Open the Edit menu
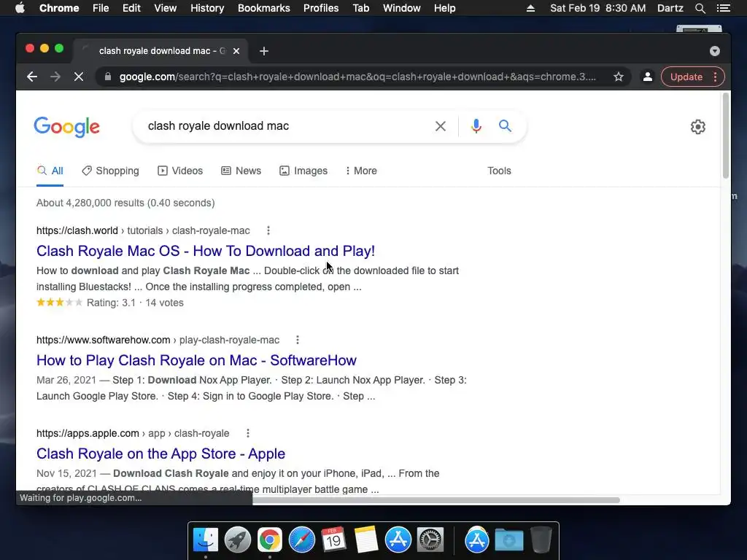 (x=131, y=8)
